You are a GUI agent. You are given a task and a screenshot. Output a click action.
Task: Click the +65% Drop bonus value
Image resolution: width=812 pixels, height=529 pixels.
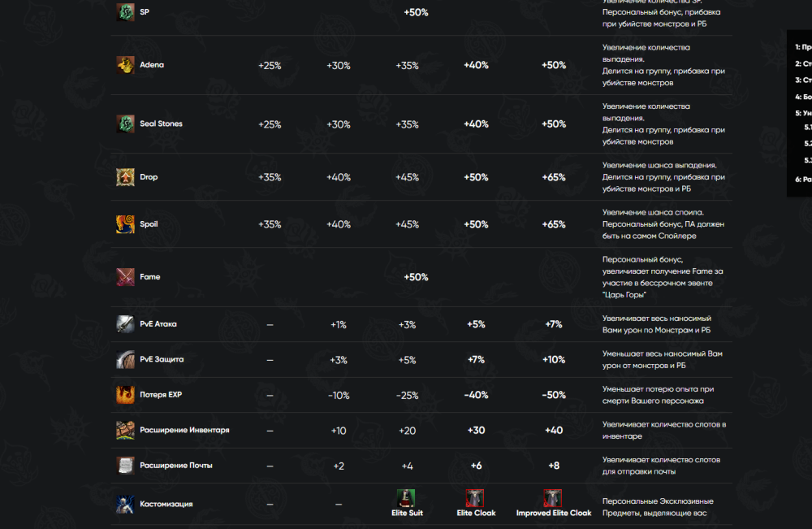point(553,177)
